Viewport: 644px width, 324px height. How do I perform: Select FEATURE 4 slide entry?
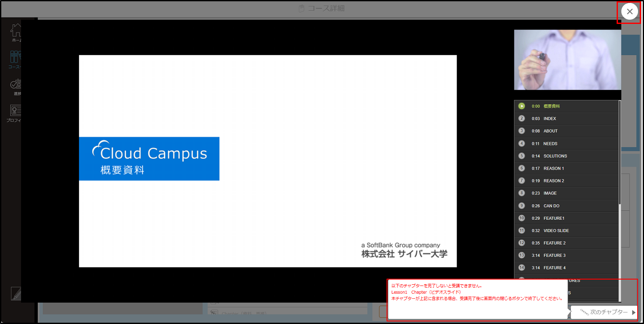pyautogui.click(x=566, y=268)
